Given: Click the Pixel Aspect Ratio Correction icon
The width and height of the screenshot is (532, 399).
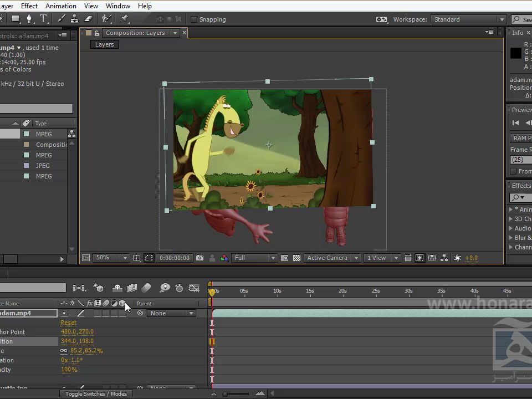Looking at the screenshot, I should click(x=408, y=258).
